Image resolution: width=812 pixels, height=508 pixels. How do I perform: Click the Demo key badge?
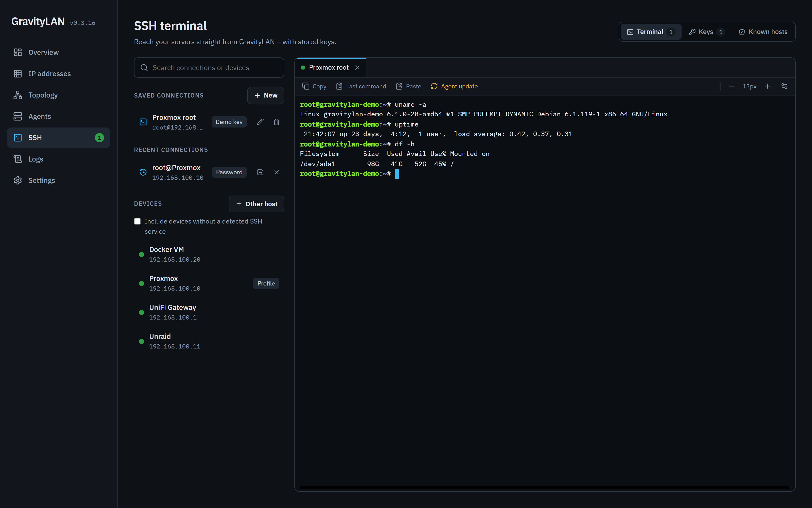(229, 122)
